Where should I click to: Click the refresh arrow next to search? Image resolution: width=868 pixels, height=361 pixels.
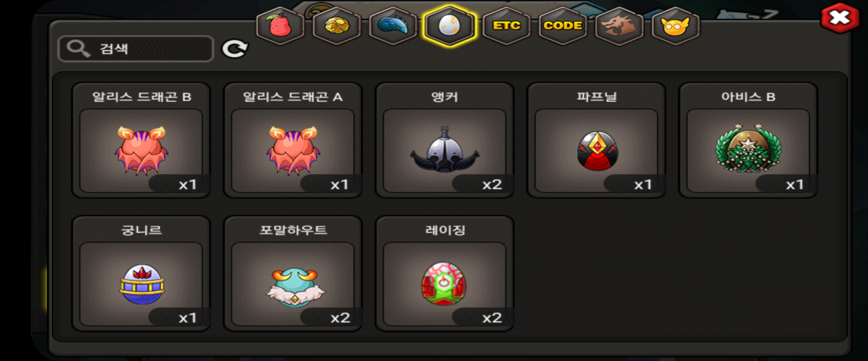coord(235,49)
